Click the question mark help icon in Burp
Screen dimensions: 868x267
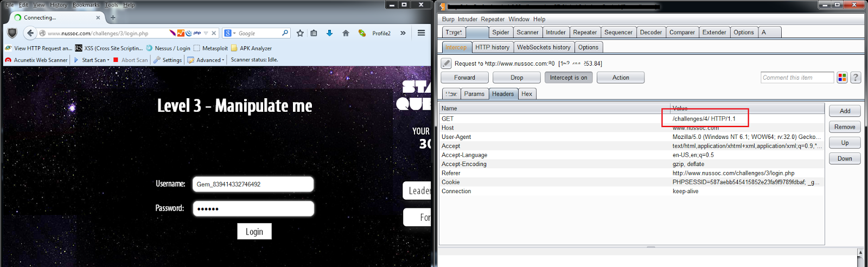pyautogui.click(x=856, y=78)
